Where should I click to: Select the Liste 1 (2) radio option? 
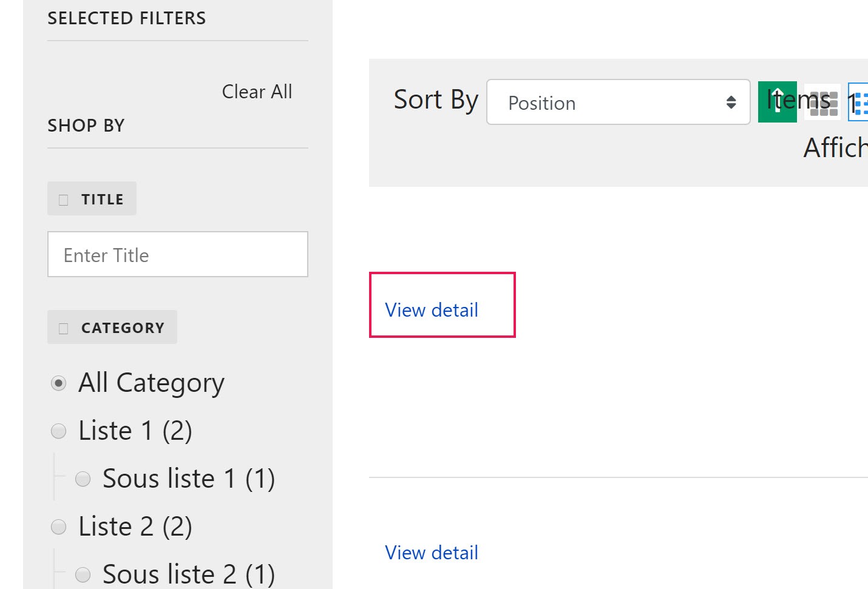pyautogui.click(x=58, y=431)
